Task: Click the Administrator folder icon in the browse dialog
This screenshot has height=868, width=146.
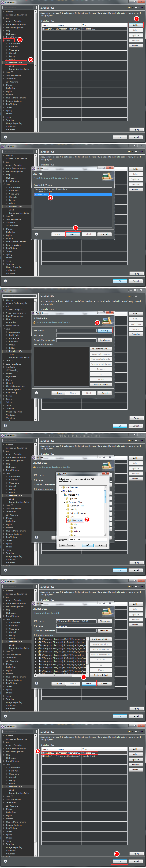Action: [63, 487]
